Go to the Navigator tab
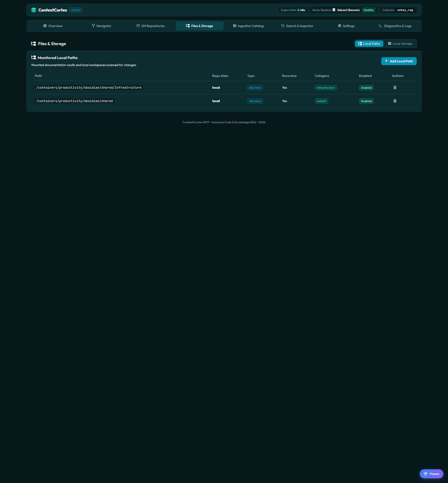Image resolution: width=448 pixels, height=483 pixels. pos(102,26)
